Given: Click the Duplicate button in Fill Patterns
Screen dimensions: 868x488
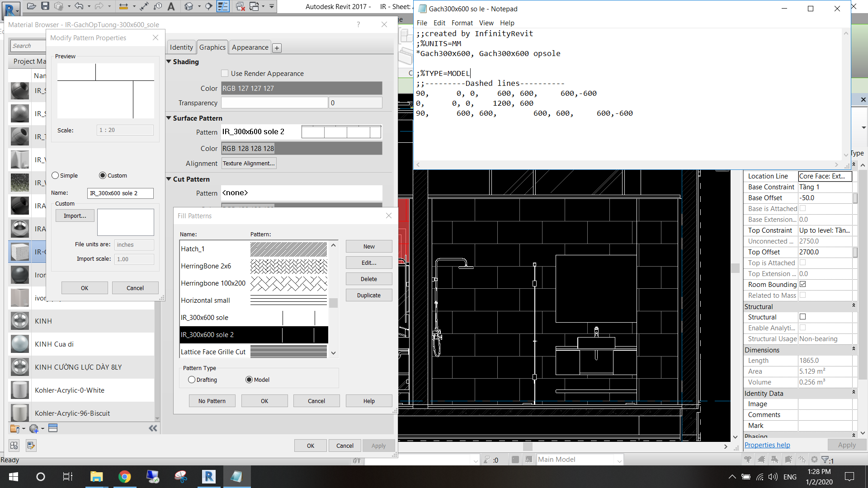Looking at the screenshot, I should pyautogui.click(x=369, y=296).
